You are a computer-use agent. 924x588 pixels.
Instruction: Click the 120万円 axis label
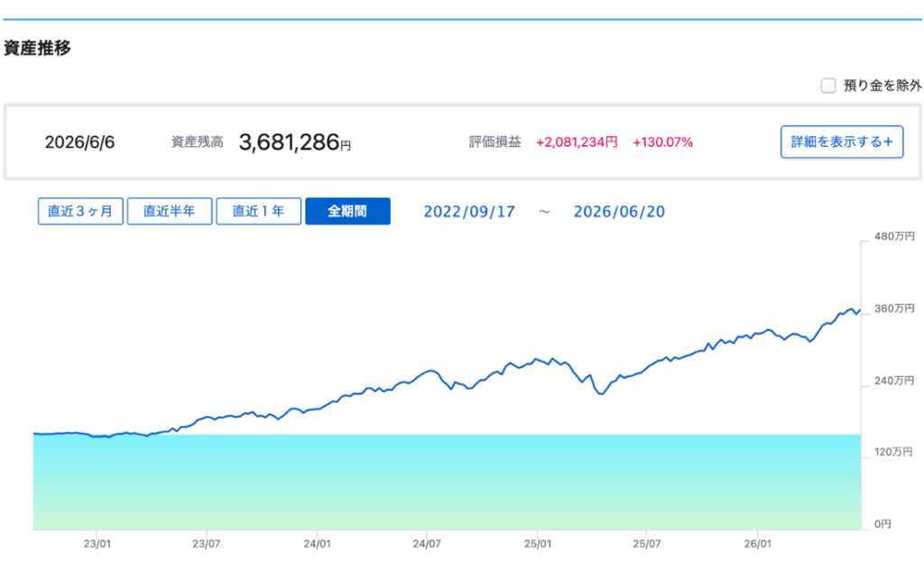point(893,452)
